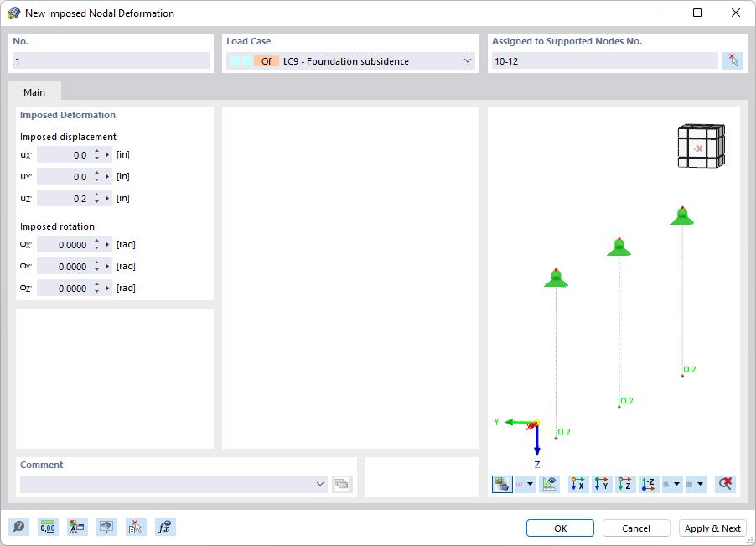The height and width of the screenshot is (546, 756).
Task: Set preview to view in -Y direction
Action: [602, 484]
